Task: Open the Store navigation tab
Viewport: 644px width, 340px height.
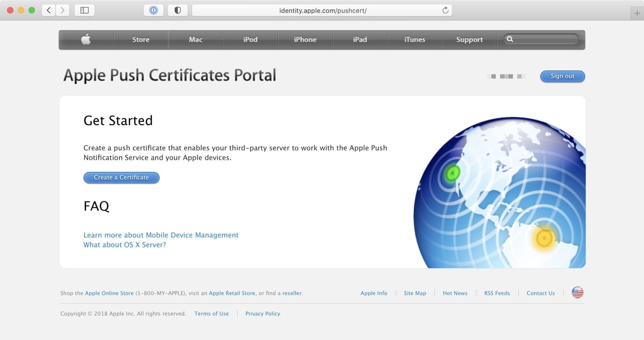Action: coord(141,39)
